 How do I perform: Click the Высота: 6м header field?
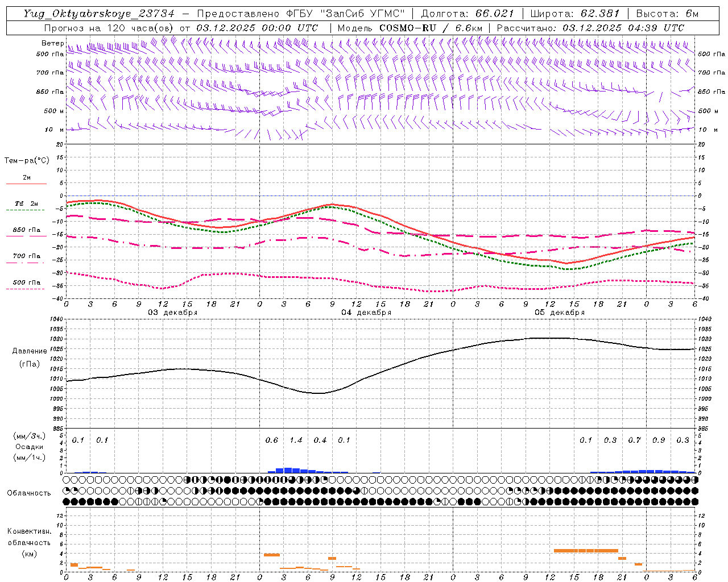667,14
